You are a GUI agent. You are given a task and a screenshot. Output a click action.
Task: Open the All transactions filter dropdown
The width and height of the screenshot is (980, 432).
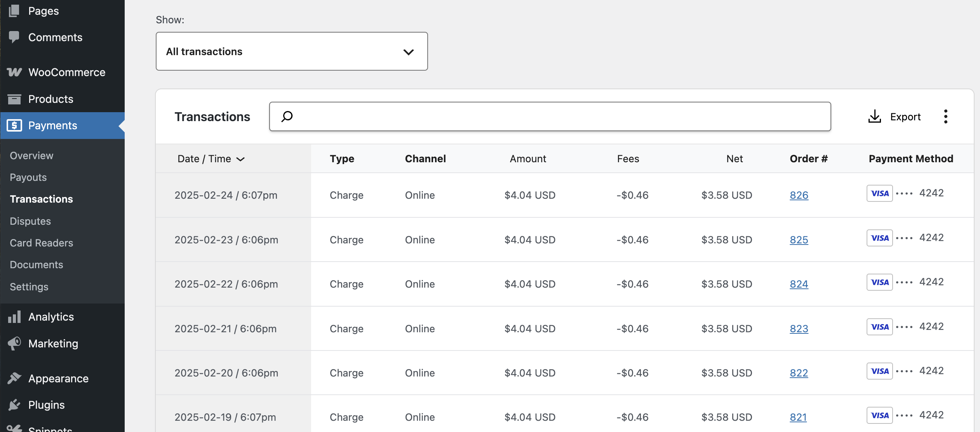coord(291,51)
